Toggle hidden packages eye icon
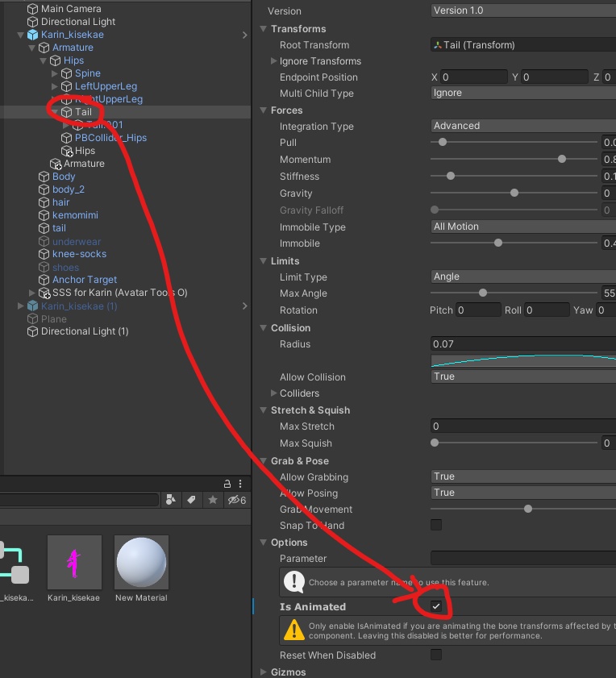Screen dimensions: 616x678 click(x=237, y=500)
